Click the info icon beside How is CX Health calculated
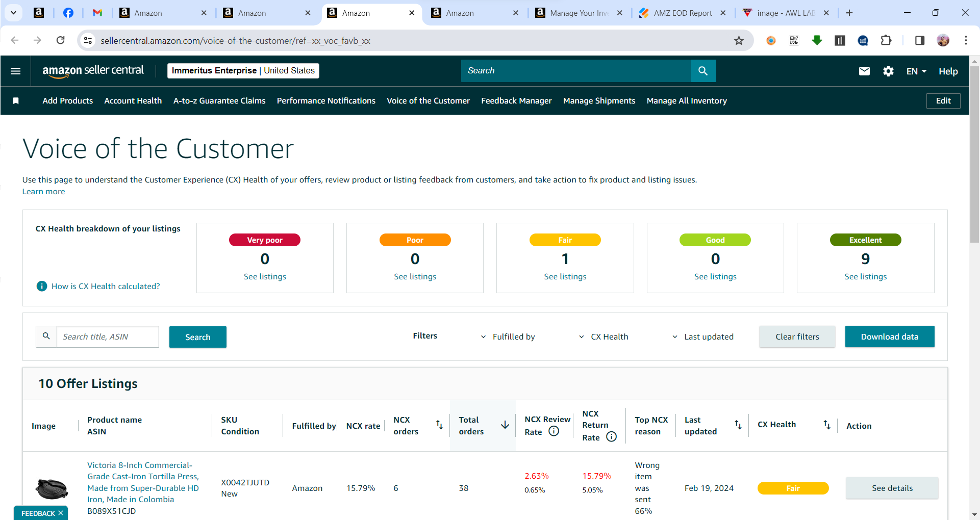 [42, 286]
